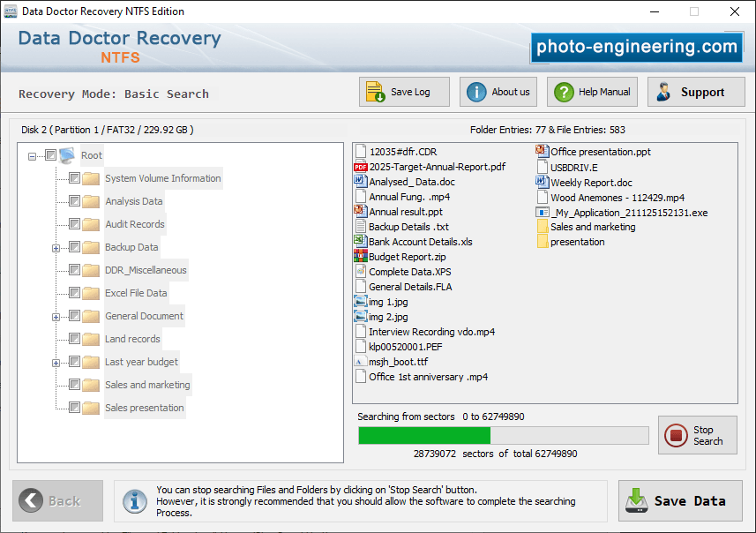Click the font icon of msjh_boot.ttf

(360, 361)
